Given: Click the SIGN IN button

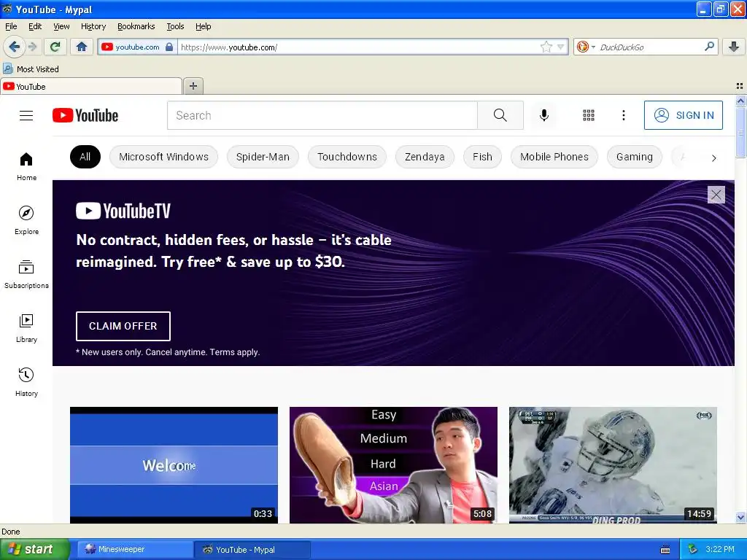Looking at the screenshot, I should point(683,115).
